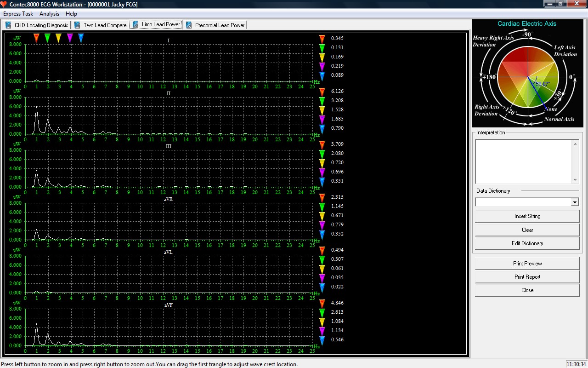
Task: Open the Two Lead Compare tab
Action: click(101, 25)
